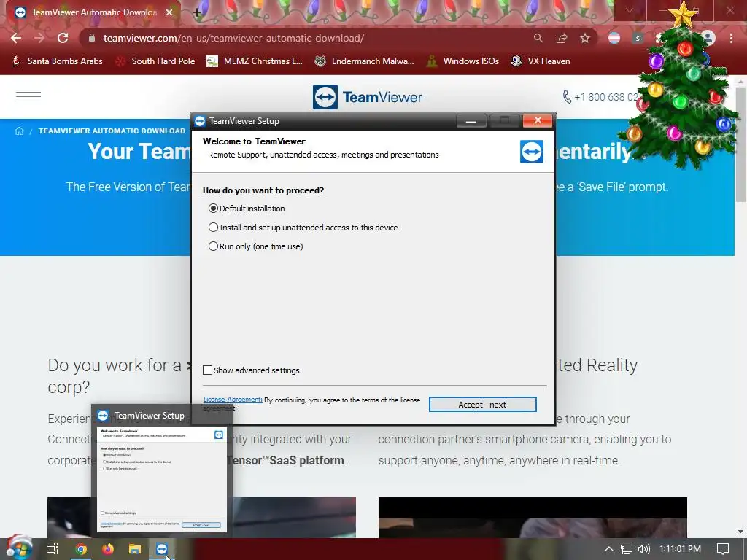Go back using browser back arrow
The image size is (747, 560).
coord(16,38)
